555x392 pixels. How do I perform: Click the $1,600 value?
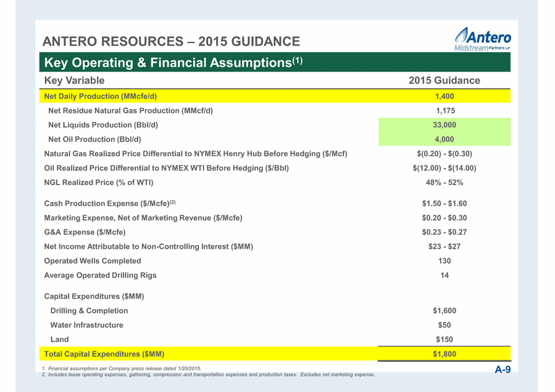point(444,311)
